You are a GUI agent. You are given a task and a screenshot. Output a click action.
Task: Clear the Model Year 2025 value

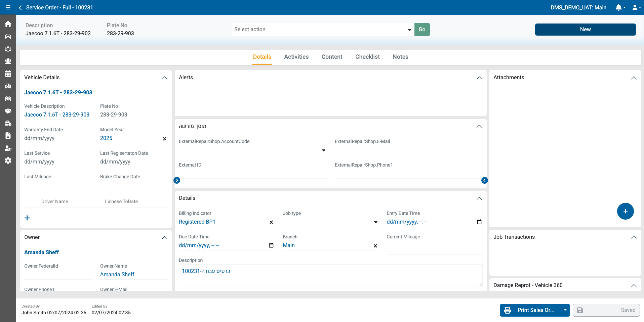pos(165,139)
